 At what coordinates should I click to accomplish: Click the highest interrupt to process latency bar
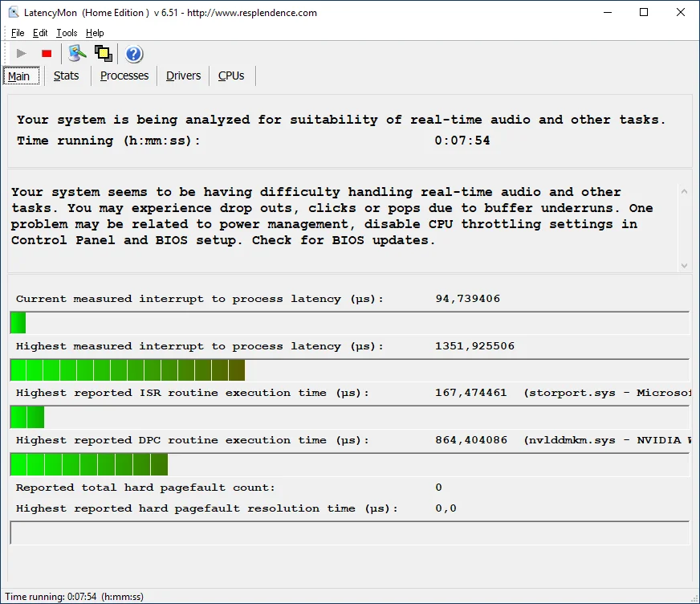(x=349, y=370)
